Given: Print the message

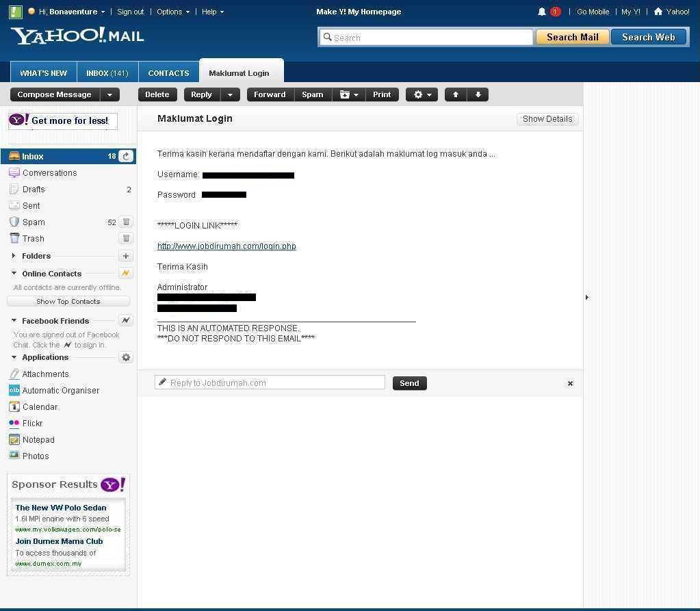Looking at the screenshot, I should 382,94.
